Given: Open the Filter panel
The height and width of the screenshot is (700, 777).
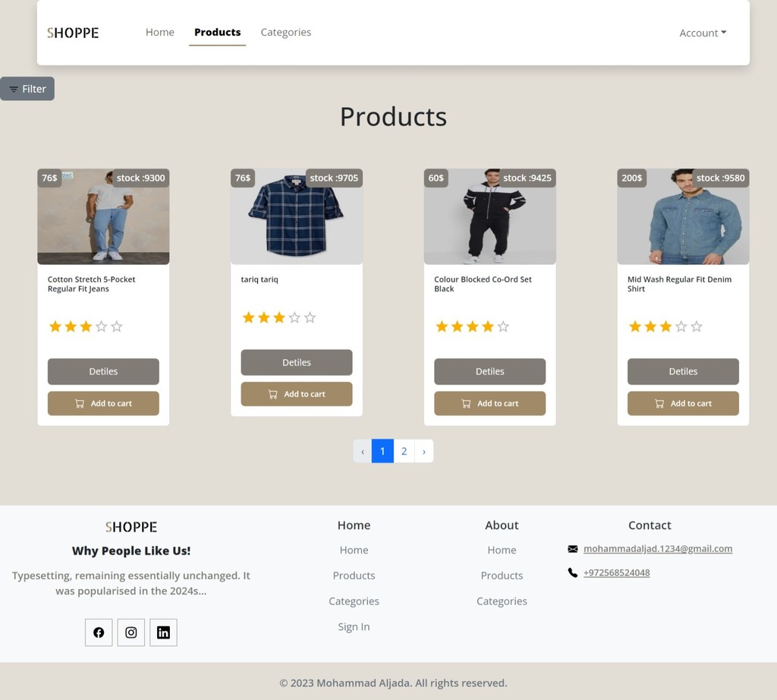Looking at the screenshot, I should (x=27, y=89).
